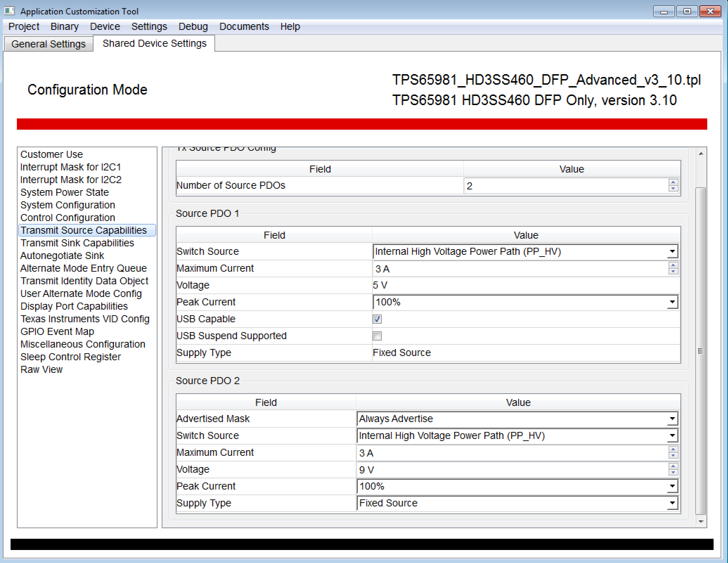Select GPIO Event Map in the sidebar

click(x=57, y=331)
